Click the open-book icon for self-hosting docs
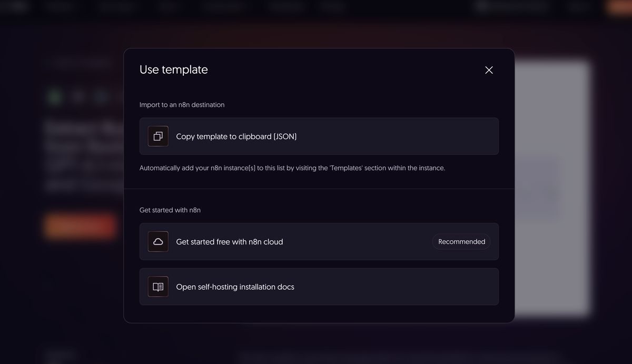The width and height of the screenshot is (632, 364). click(x=157, y=287)
